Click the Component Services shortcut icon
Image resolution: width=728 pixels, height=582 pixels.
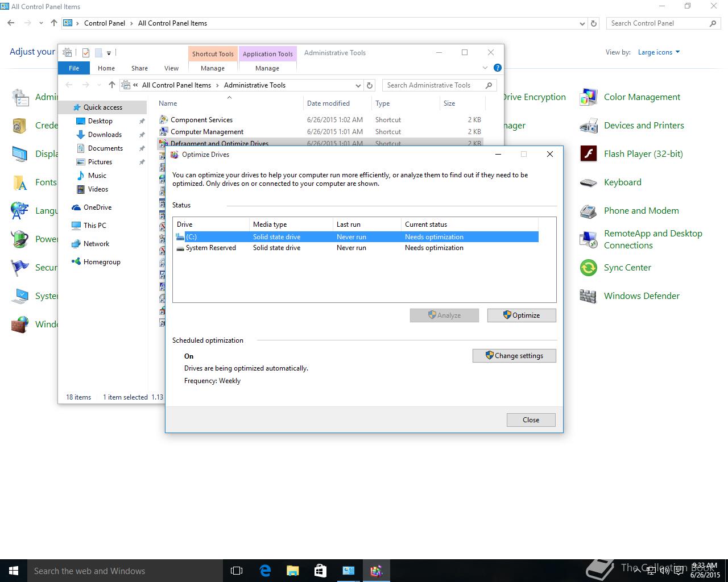164,120
